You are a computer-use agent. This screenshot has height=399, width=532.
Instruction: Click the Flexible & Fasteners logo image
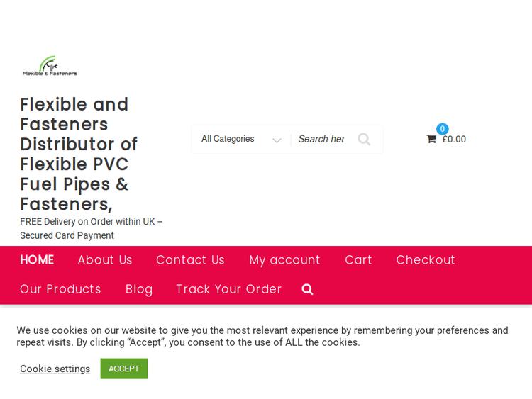[x=50, y=66]
